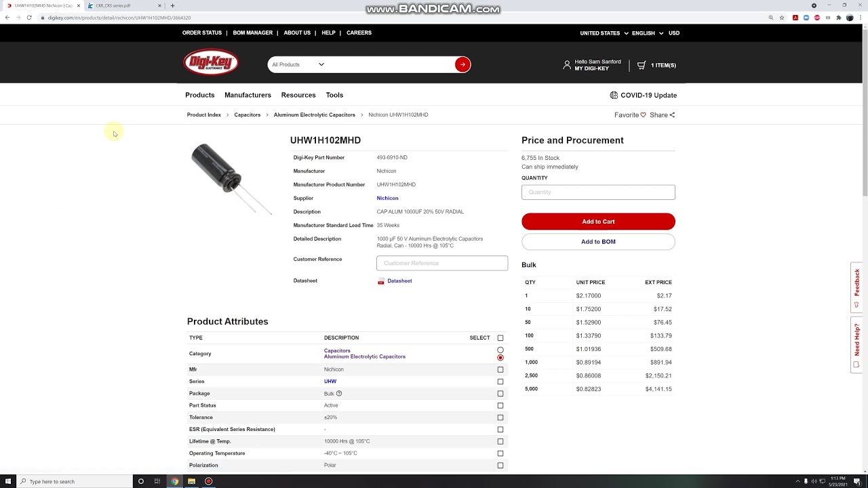
Task: Click the capacitor product image
Action: [231, 178]
